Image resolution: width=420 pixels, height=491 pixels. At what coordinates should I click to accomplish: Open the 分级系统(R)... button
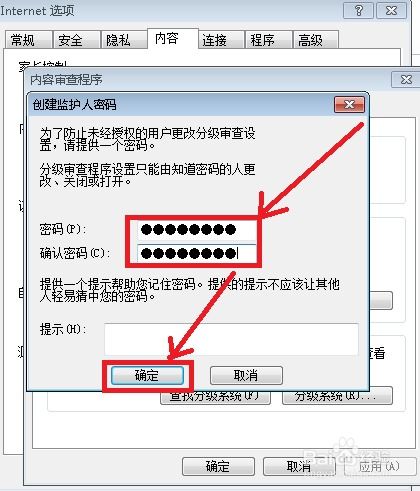pyautogui.click(x=337, y=396)
